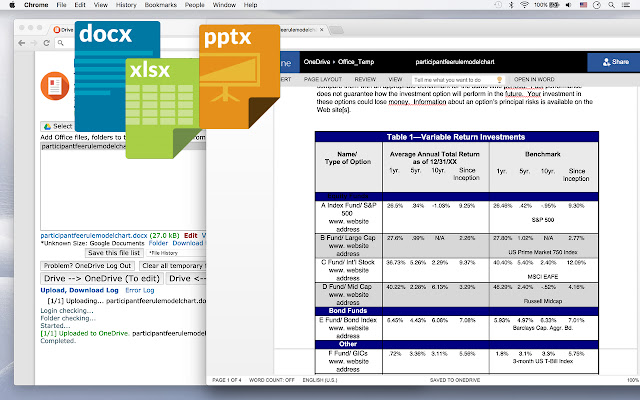This screenshot has height=400, width=640.
Task: Open participantfeerulemodelchart.docx link
Action: [93, 236]
